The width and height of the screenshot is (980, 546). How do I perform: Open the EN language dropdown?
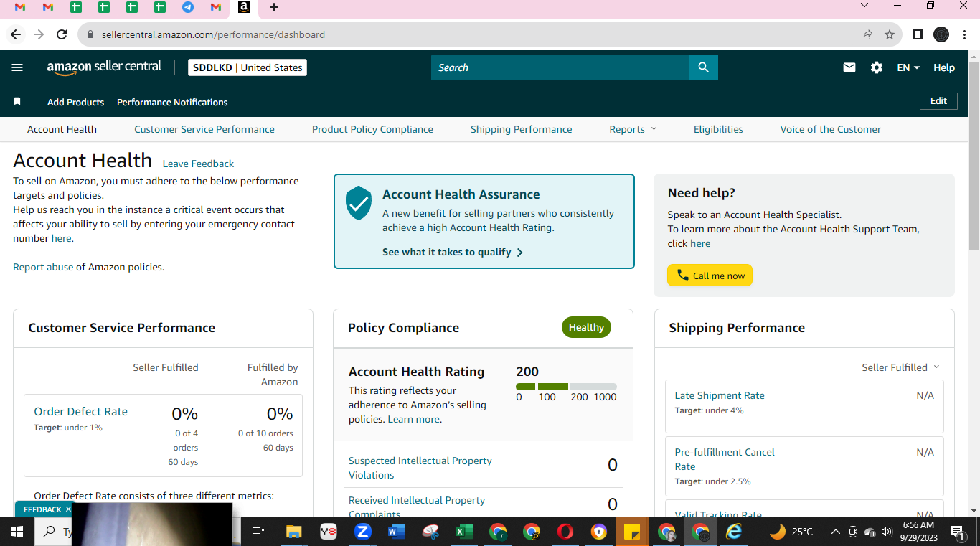(x=908, y=67)
